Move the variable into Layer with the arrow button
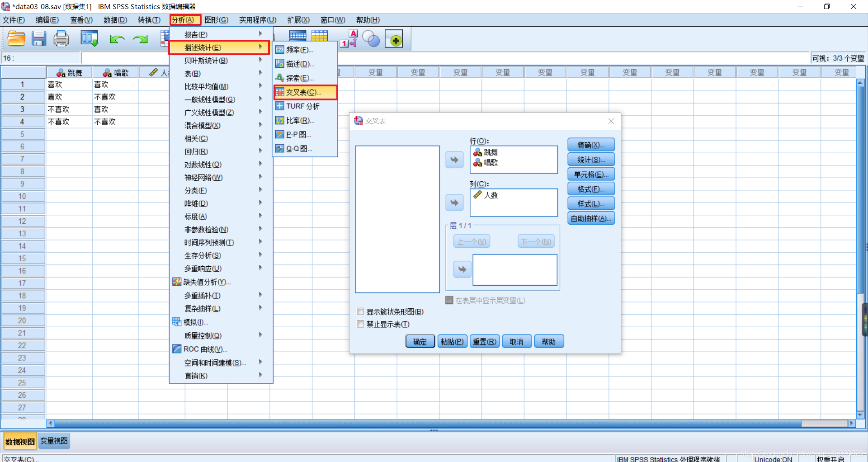Image resolution: width=868 pixels, height=462 pixels. pos(462,269)
